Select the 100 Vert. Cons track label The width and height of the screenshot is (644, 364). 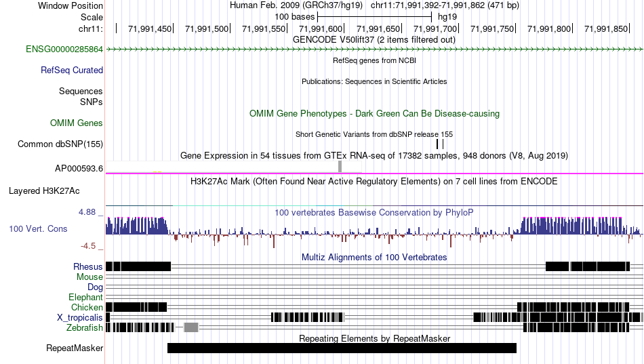pyautogui.click(x=38, y=229)
